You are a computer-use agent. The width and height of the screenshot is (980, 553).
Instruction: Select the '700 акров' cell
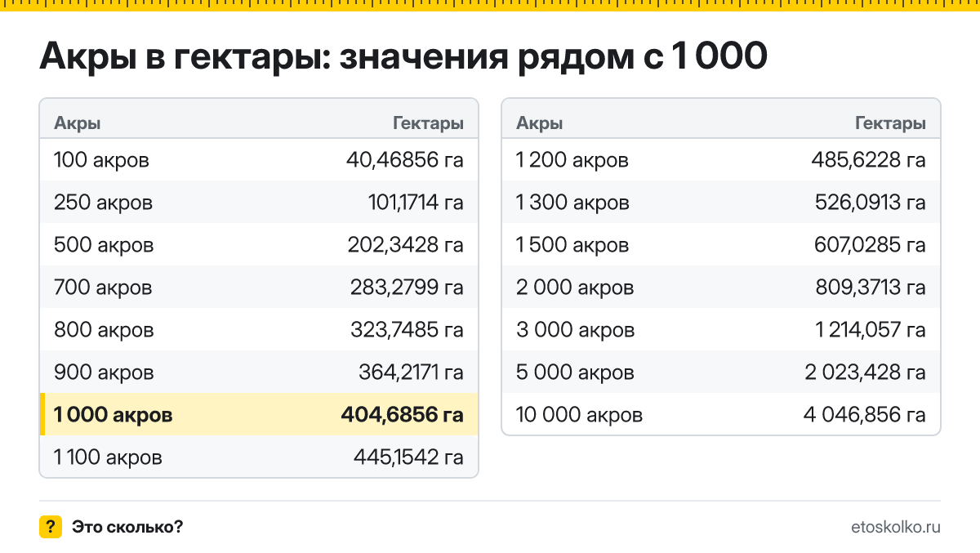pos(103,288)
